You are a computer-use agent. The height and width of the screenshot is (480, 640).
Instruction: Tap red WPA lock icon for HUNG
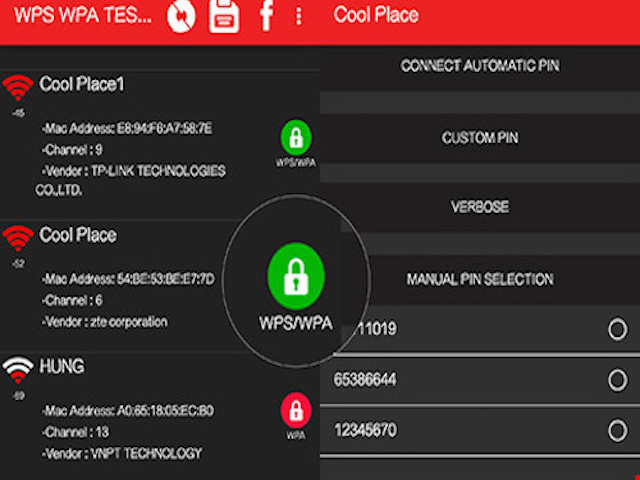pos(296,411)
